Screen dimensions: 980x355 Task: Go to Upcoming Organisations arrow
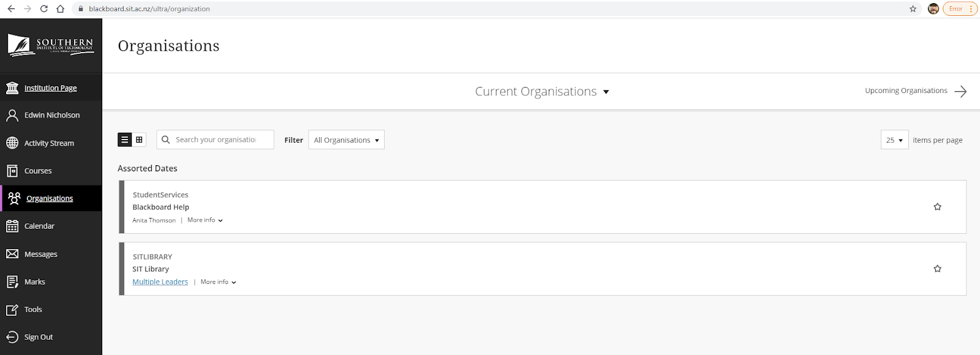pos(916,91)
